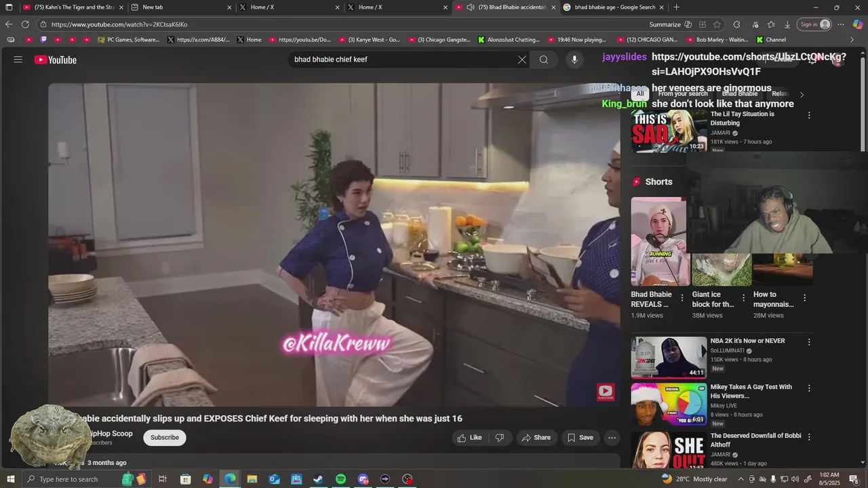Go to the YouTube home logo
Viewport: 868px width, 488px height.
click(x=56, y=60)
